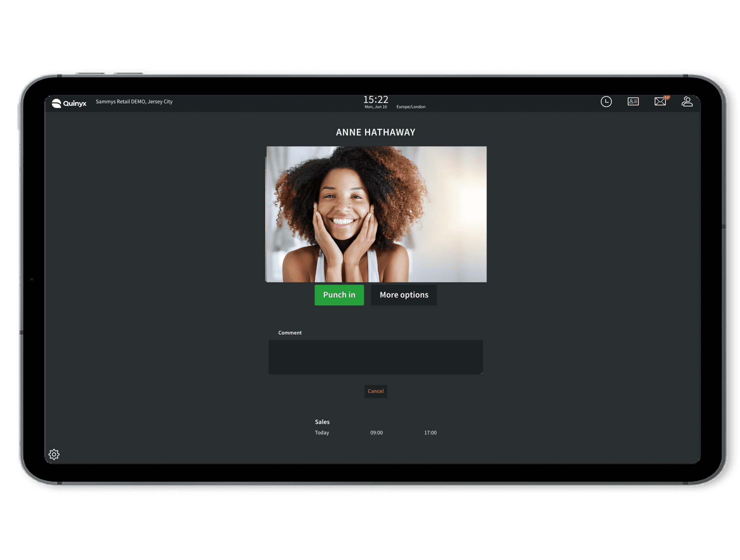
Task: Click Sammys Retail DEMO location text
Action: tap(134, 102)
